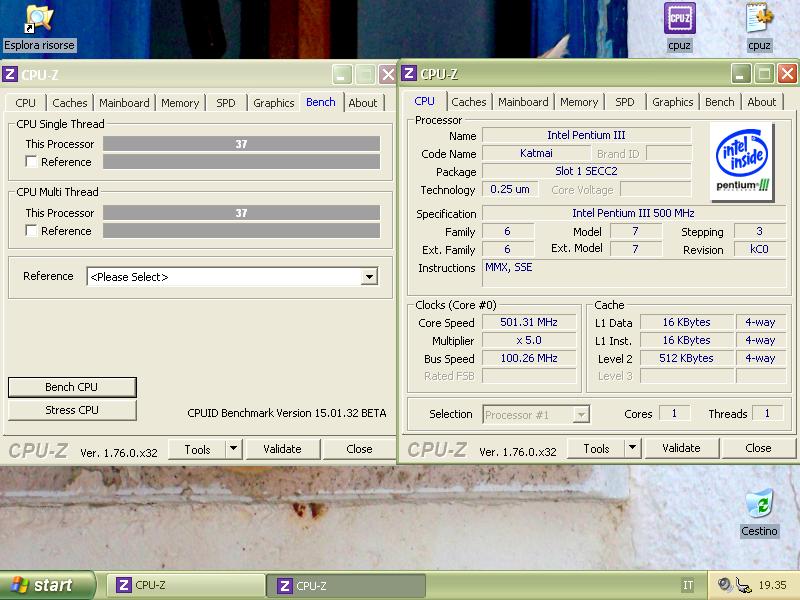The width and height of the screenshot is (800, 600).
Task: Switch to Mainboard tab in right window
Action: (x=523, y=102)
